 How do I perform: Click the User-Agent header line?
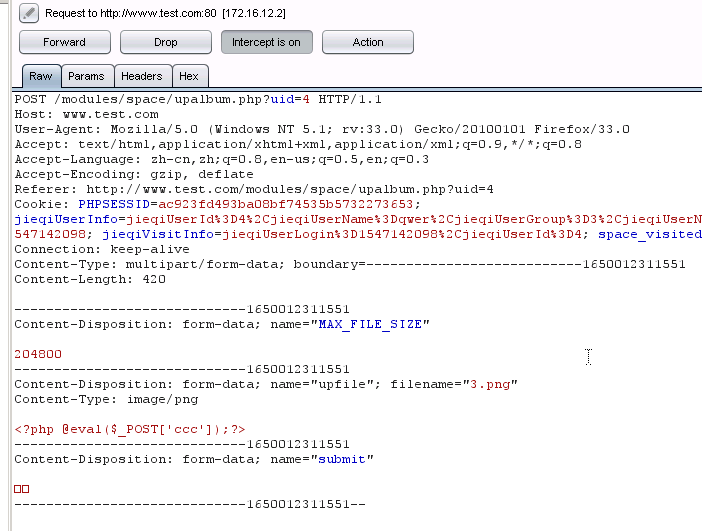point(322,129)
